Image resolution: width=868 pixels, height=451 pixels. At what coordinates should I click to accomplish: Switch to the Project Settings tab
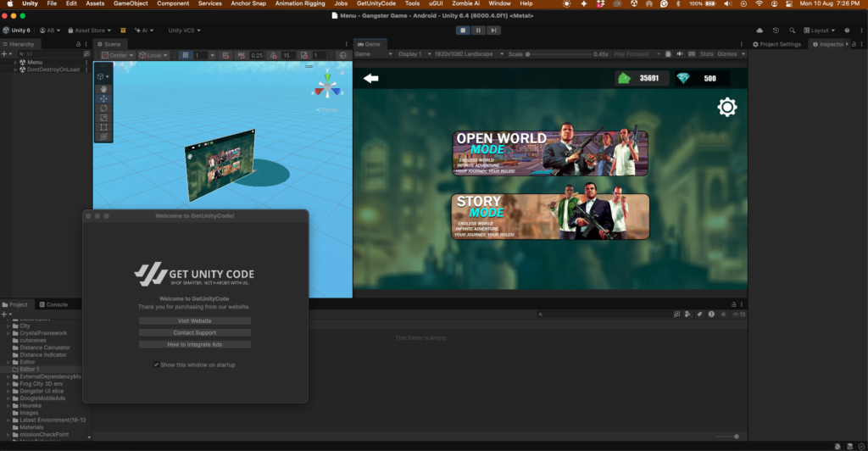coord(776,44)
